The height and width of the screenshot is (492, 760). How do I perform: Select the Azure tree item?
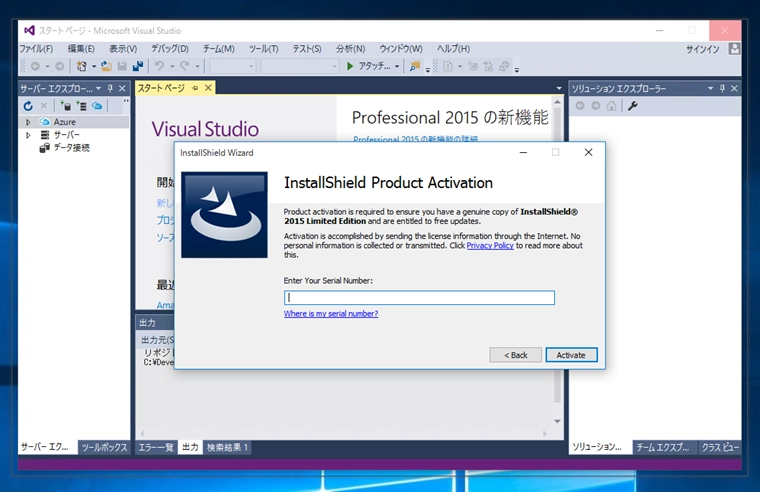click(64, 122)
